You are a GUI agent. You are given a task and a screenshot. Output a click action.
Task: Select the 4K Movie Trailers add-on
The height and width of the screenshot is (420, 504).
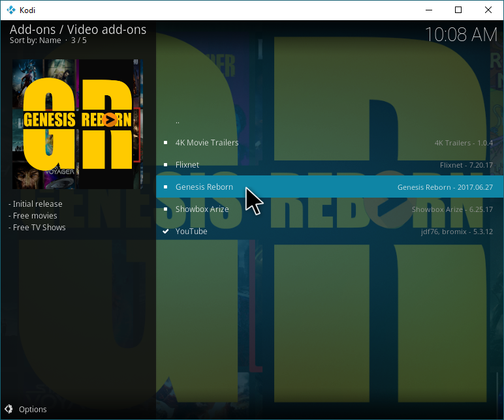(330, 143)
